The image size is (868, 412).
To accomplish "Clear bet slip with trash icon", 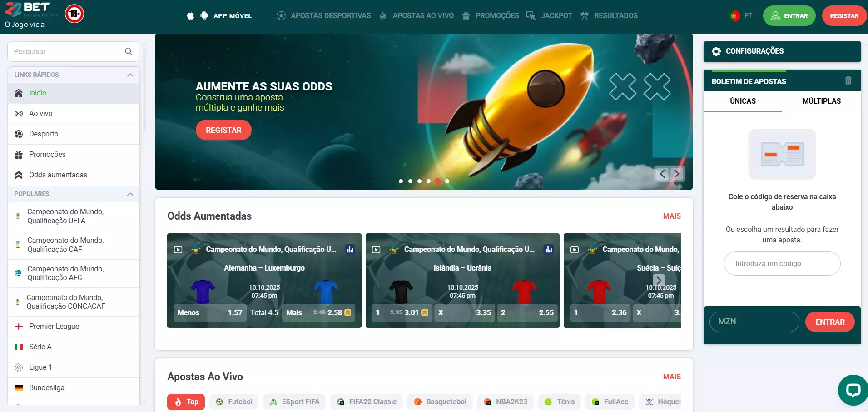I will (x=848, y=81).
